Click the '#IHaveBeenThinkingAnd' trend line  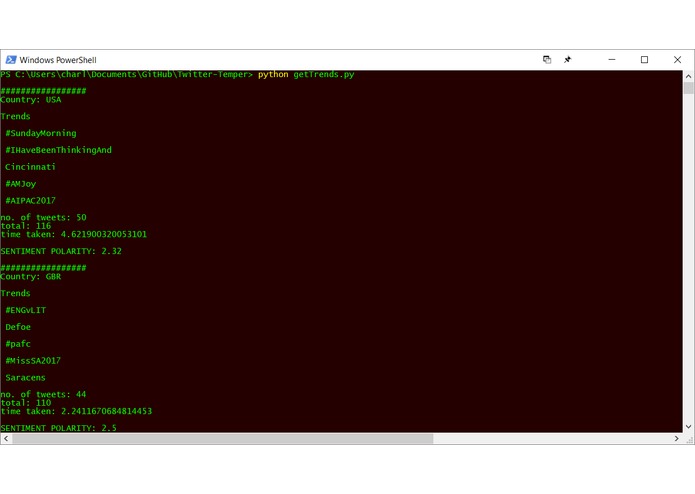pyautogui.click(x=59, y=150)
